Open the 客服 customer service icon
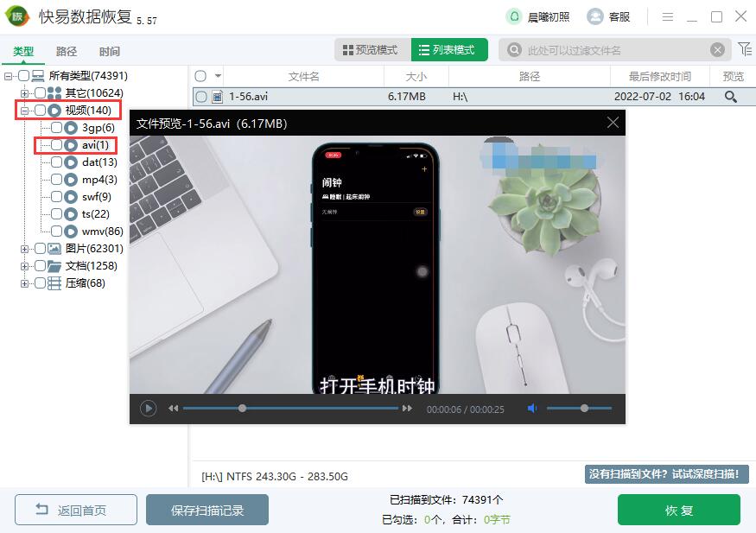Image resolution: width=756 pixels, height=533 pixels. (x=595, y=17)
